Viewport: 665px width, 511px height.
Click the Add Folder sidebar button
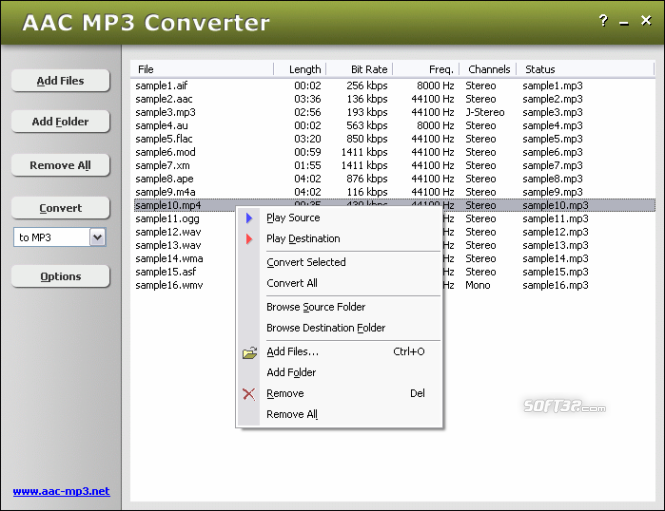60,121
